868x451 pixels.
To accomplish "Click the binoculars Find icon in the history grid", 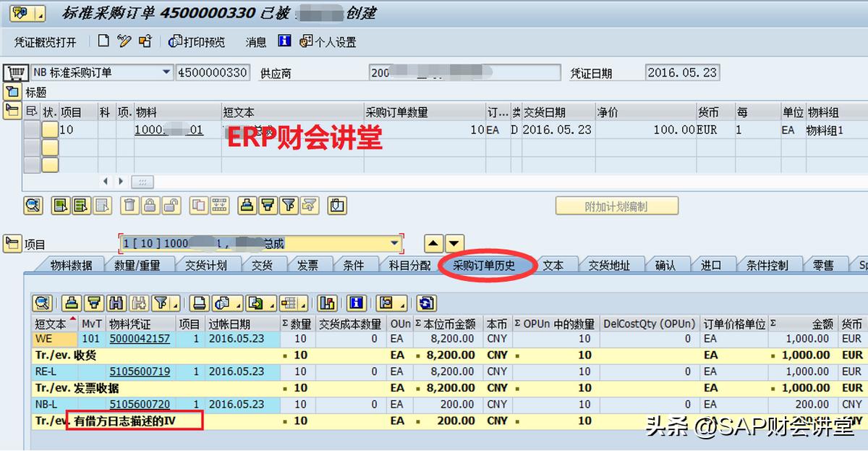I will (x=116, y=303).
